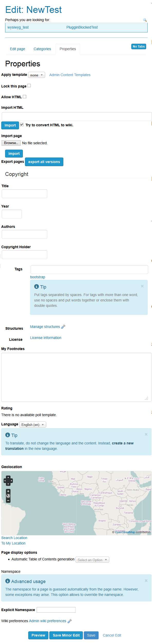Pan the map using the arrow control
152x644 pixels.
[x=8, y=481]
